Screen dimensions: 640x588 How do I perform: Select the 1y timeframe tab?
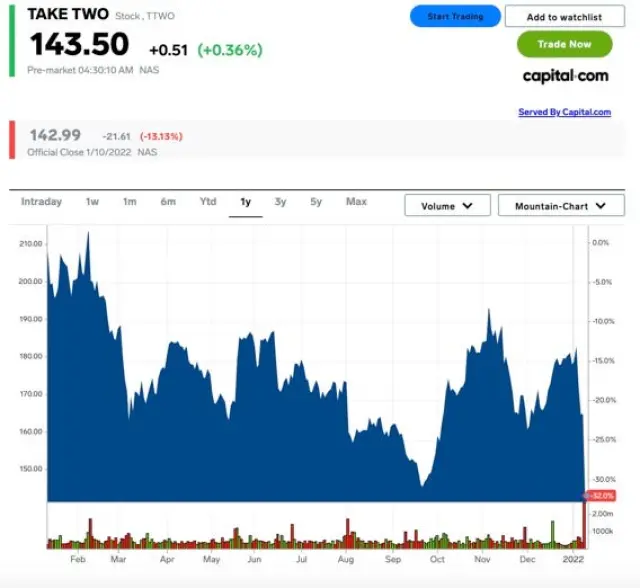coord(245,202)
